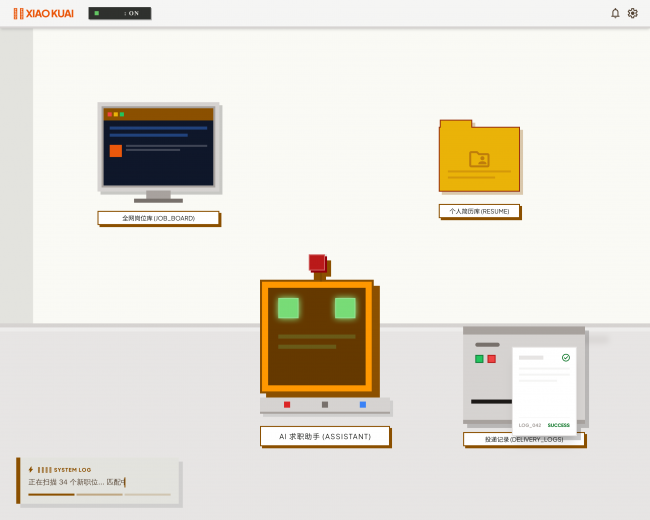
Task: Toggle the ON switch in header
Action: tap(119, 13)
